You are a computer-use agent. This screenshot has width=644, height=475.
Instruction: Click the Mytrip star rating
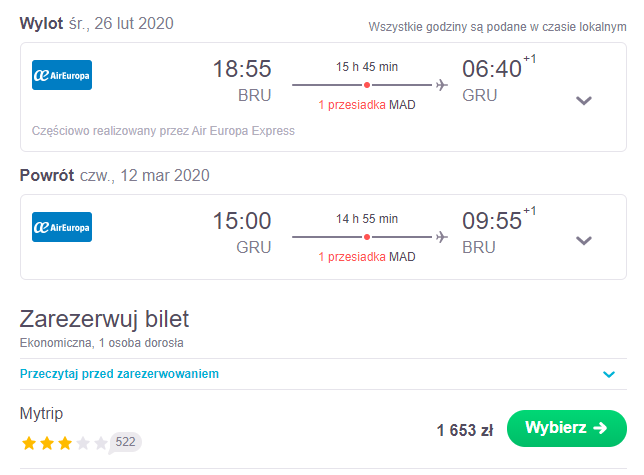64,443
